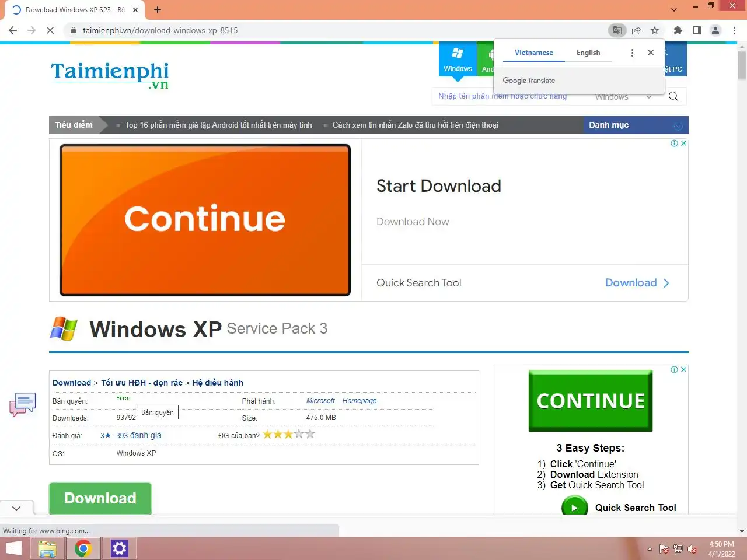Click the Google Translate icon in address bar
This screenshot has height=560, width=747.
pyautogui.click(x=617, y=30)
